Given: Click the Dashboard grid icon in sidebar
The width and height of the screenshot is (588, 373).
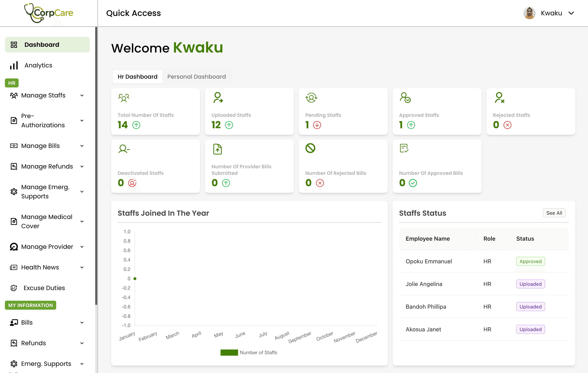Looking at the screenshot, I should click(14, 45).
